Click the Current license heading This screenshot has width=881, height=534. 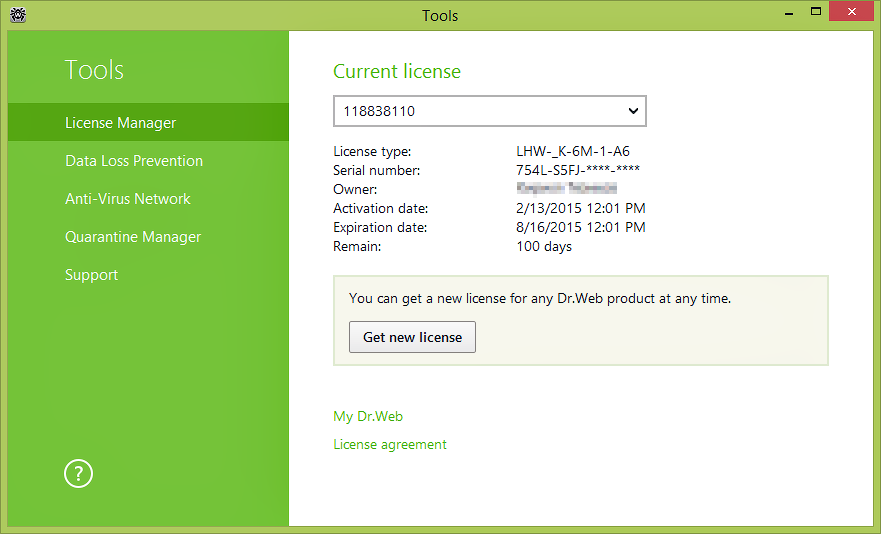(397, 71)
